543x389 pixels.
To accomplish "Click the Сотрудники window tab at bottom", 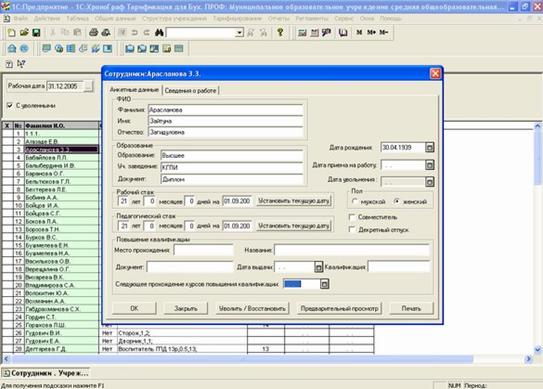I will (46, 373).
